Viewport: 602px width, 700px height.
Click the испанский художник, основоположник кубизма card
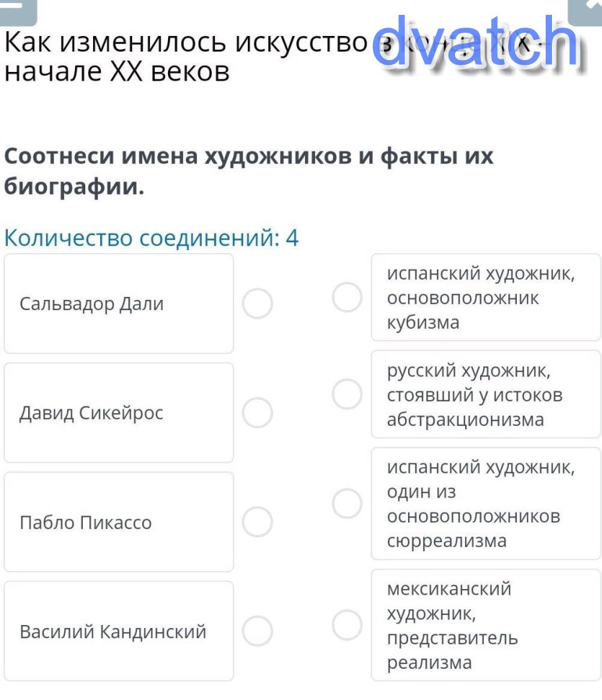click(x=486, y=298)
